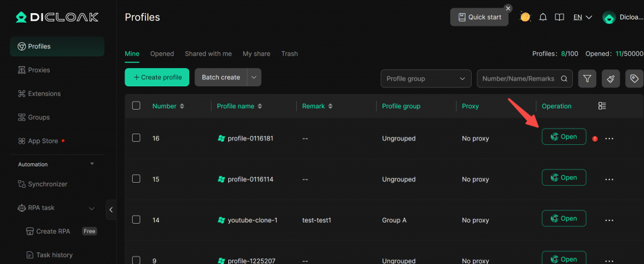Click the Number/Name/Remarks search field

(x=519, y=78)
